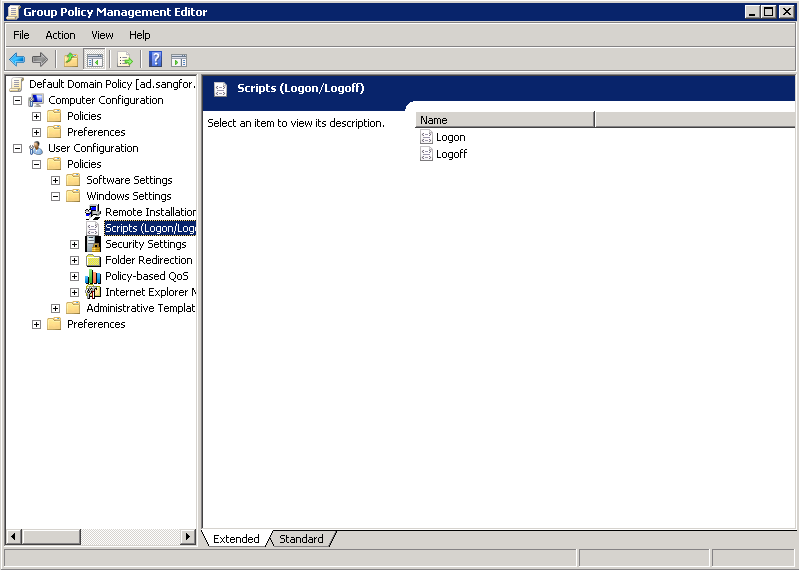Open the View menu

[x=102, y=35]
